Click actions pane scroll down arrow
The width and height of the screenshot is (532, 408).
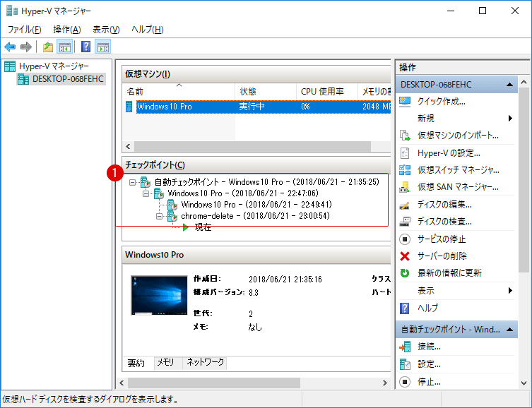[524, 383]
